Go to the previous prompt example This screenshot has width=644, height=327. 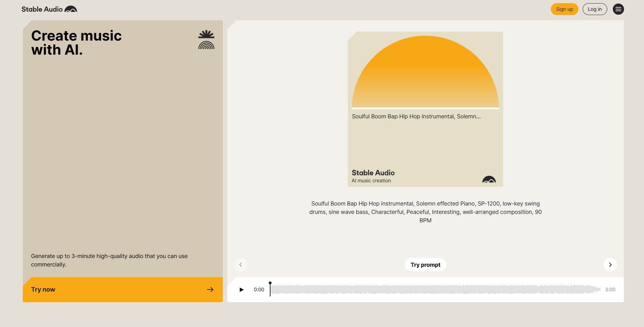click(240, 265)
